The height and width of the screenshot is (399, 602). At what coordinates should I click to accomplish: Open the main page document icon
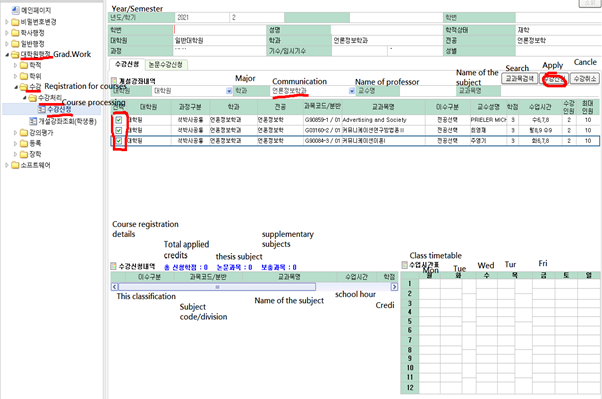15,10
